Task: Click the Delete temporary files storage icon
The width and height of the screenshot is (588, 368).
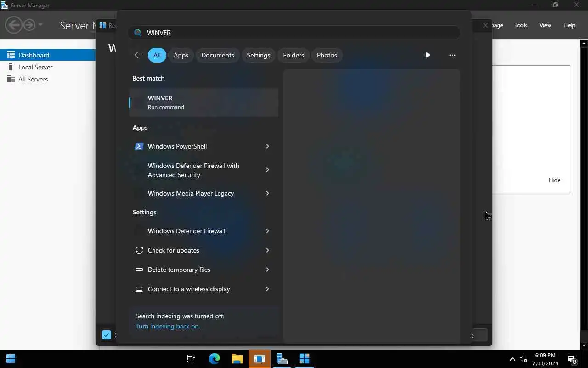Action: click(x=139, y=270)
